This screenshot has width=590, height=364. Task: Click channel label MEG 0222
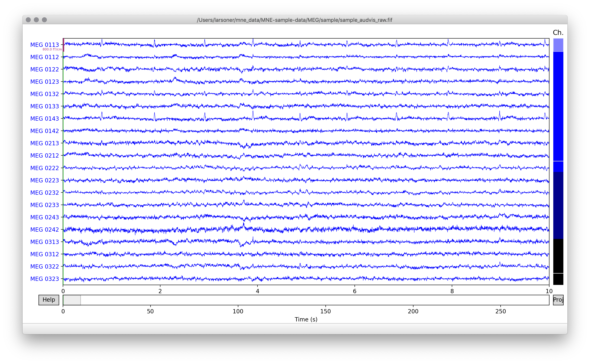pyautogui.click(x=45, y=168)
